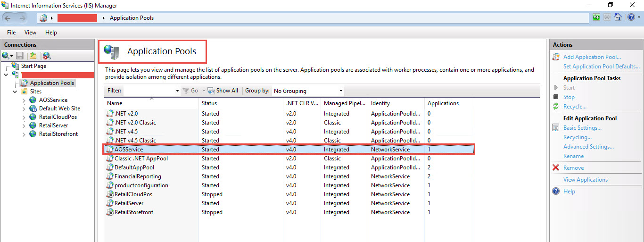Click the Stopped status of RetailCloudPos
Screen dimensions: 644x242
pyautogui.click(x=212, y=194)
